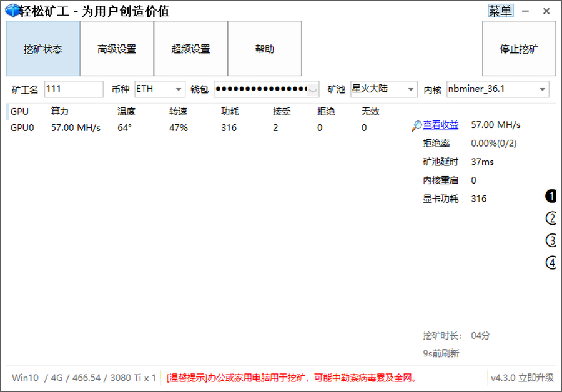Open the 币种 ETH coin dropdown
Screen dimensions: 562x392
click(x=160, y=89)
